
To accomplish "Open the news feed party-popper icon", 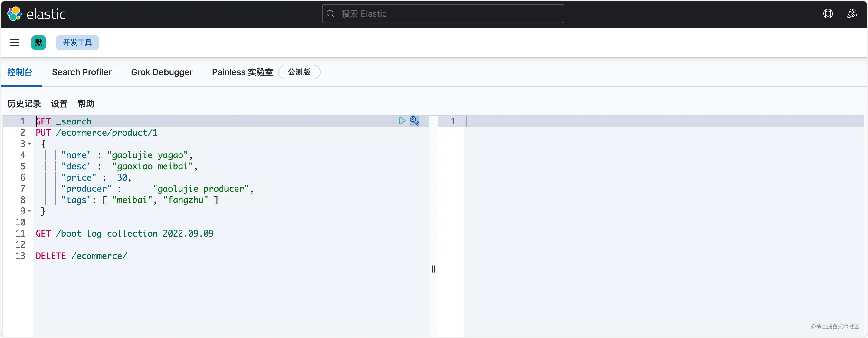I will (x=852, y=14).
